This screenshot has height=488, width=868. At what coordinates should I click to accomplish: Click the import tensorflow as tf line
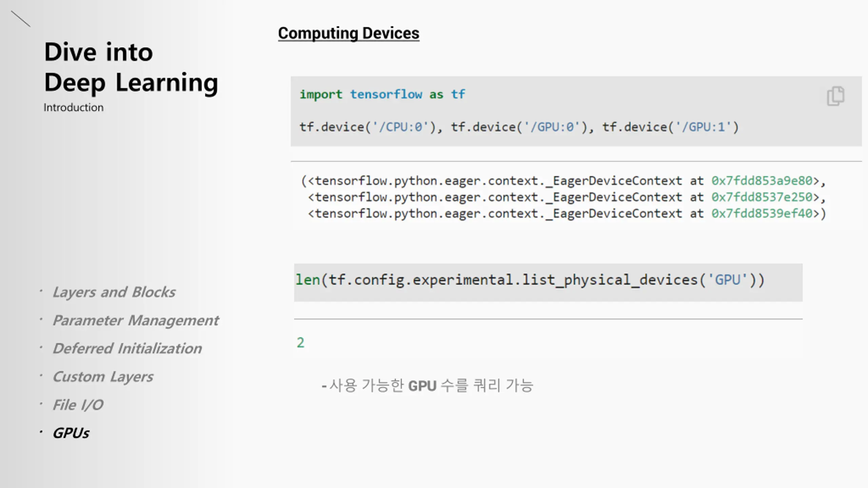point(382,94)
